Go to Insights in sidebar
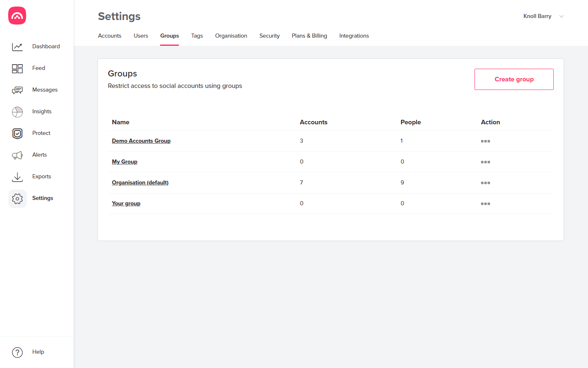The image size is (588, 368). click(x=42, y=111)
